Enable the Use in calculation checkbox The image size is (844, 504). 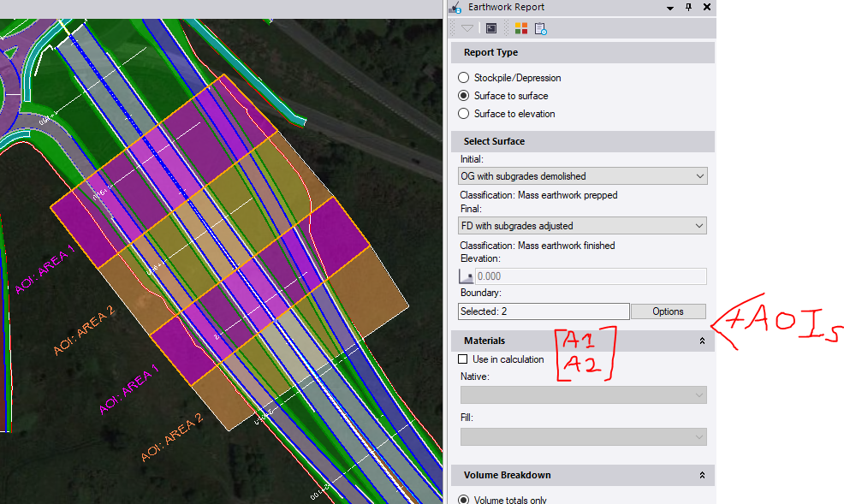coord(463,359)
